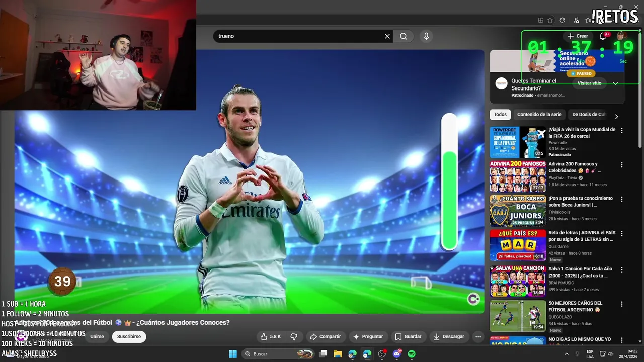Open the Reto de letras video thumbnail
This screenshot has height=362, width=644.
518,245
